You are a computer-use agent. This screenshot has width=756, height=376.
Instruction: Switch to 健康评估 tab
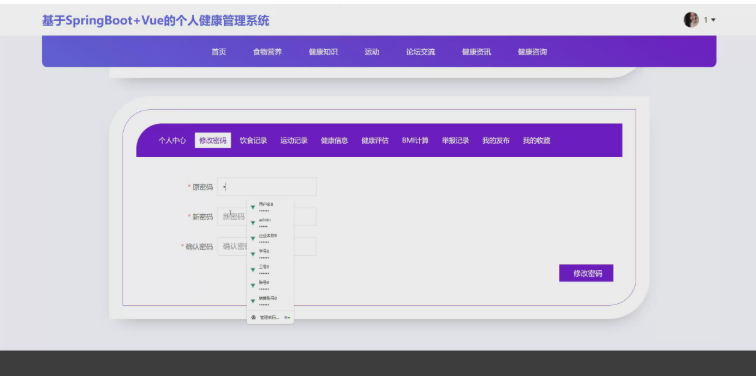[x=375, y=140]
